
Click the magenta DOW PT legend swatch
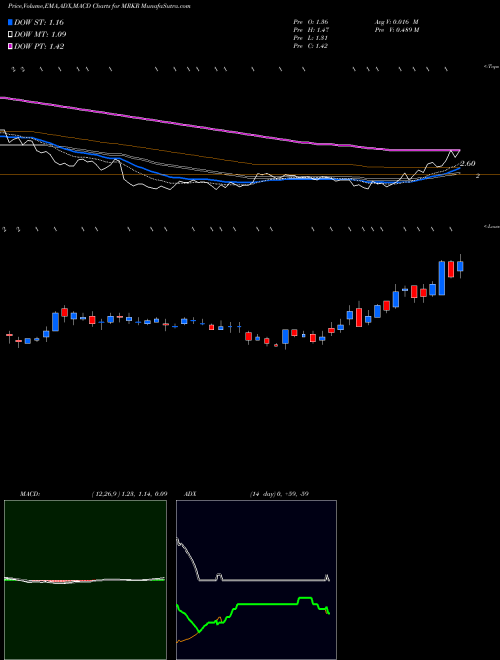coord(11,47)
